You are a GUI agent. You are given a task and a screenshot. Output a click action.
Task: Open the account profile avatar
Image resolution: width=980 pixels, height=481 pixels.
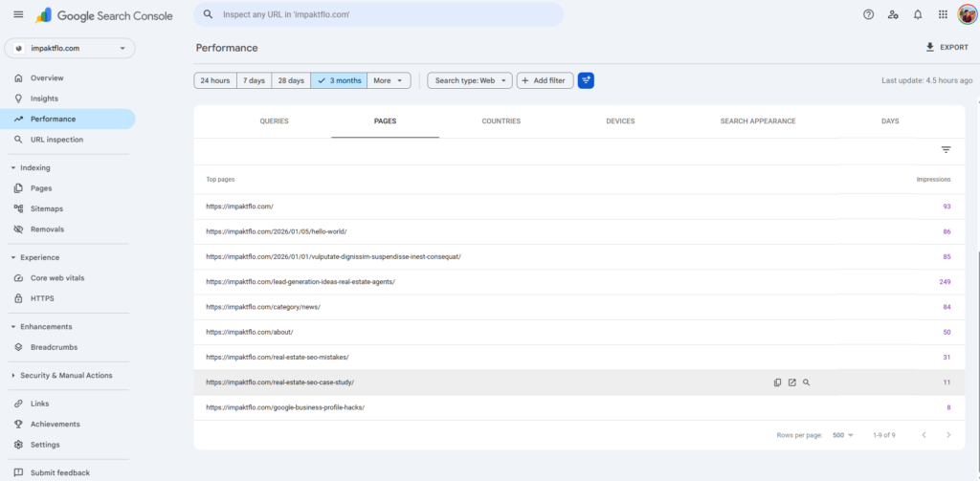(x=967, y=14)
